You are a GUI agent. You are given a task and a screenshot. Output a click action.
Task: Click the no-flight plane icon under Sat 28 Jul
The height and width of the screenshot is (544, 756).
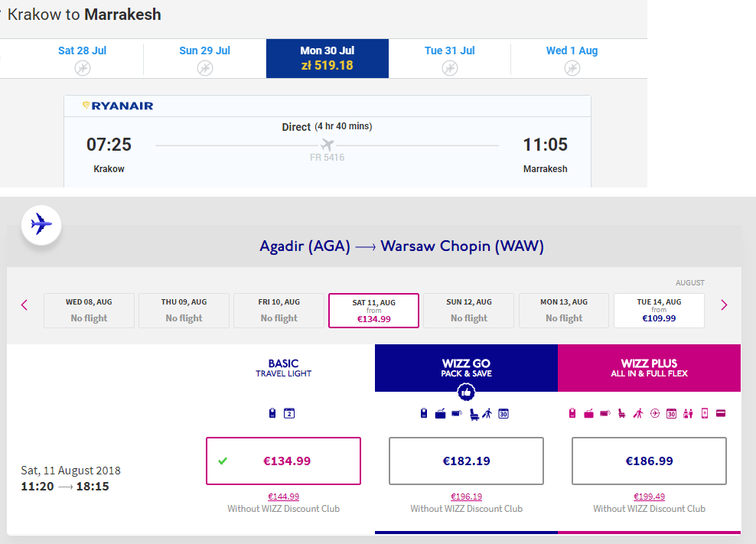tap(83, 68)
